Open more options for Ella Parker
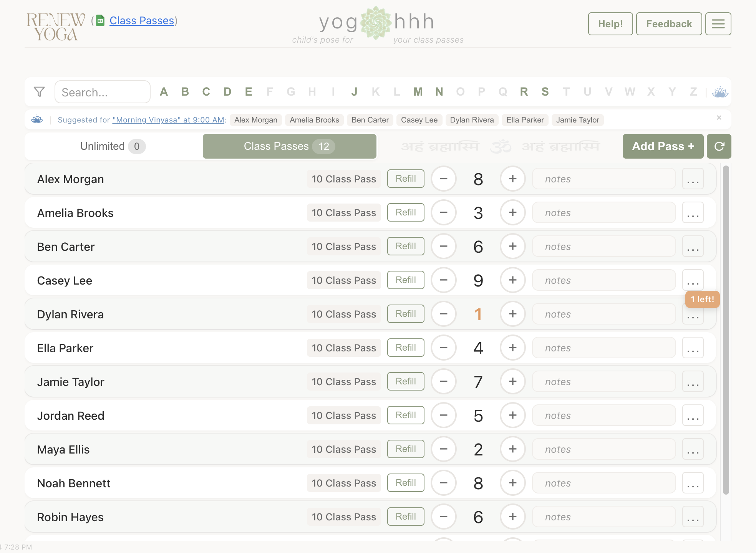 693,348
